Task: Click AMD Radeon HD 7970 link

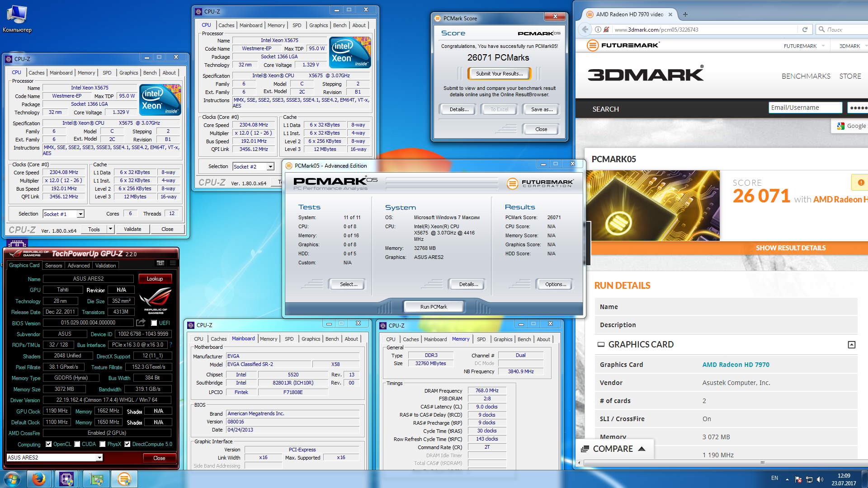Action: click(x=736, y=365)
